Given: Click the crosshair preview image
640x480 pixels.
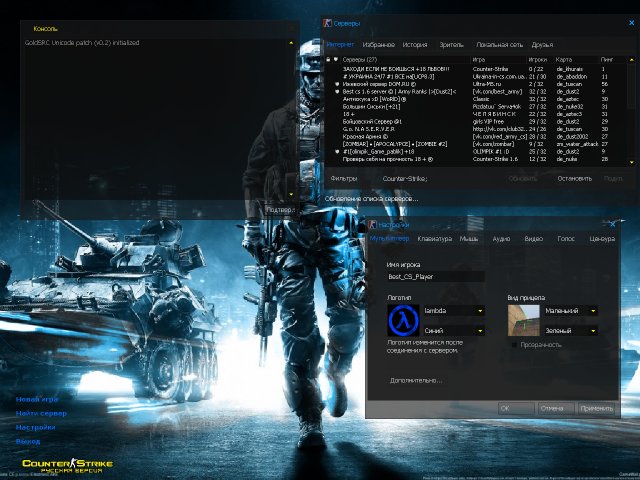Looking at the screenshot, I should pos(524,320).
